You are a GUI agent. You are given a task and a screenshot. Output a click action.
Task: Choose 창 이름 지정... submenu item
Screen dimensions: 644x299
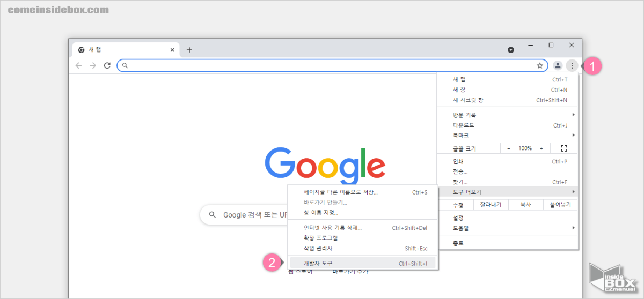363,212
